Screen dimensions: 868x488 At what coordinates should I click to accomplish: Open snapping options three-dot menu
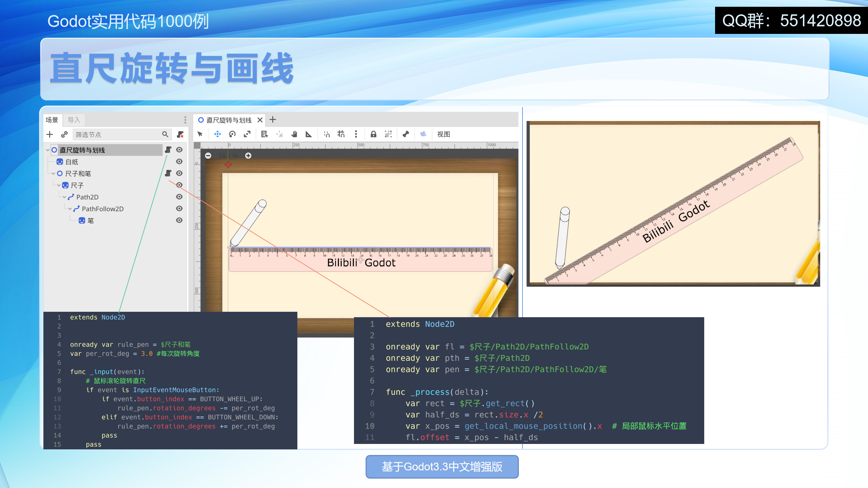coord(356,134)
